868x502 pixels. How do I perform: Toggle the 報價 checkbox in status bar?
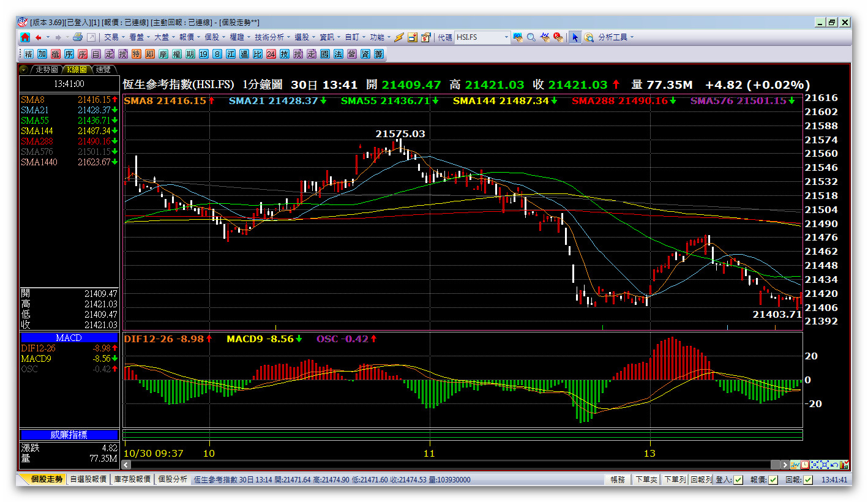click(x=773, y=480)
